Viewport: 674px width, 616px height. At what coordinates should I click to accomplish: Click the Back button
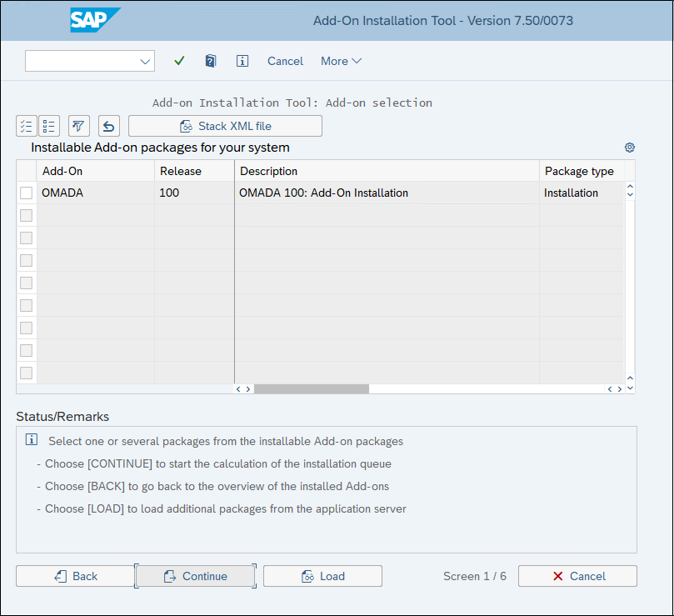pyautogui.click(x=76, y=576)
